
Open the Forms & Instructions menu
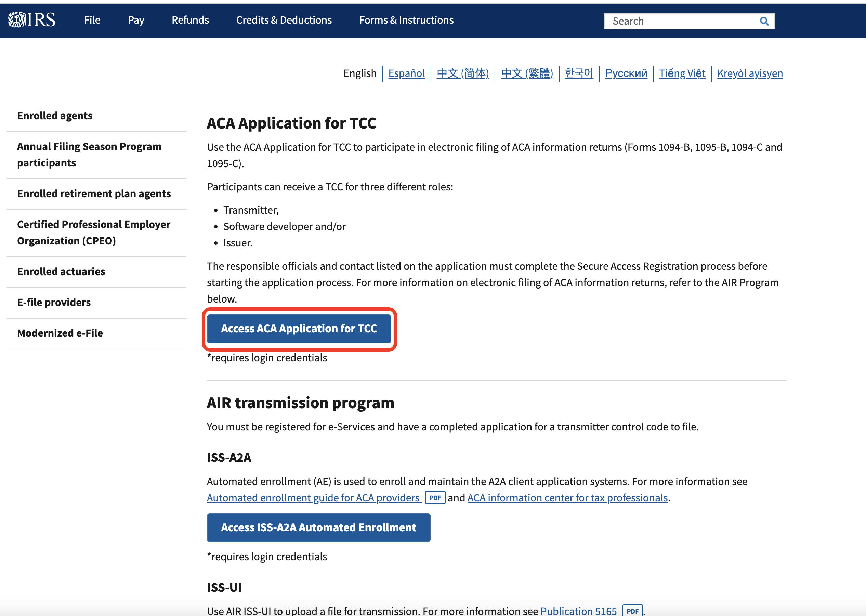tap(406, 20)
